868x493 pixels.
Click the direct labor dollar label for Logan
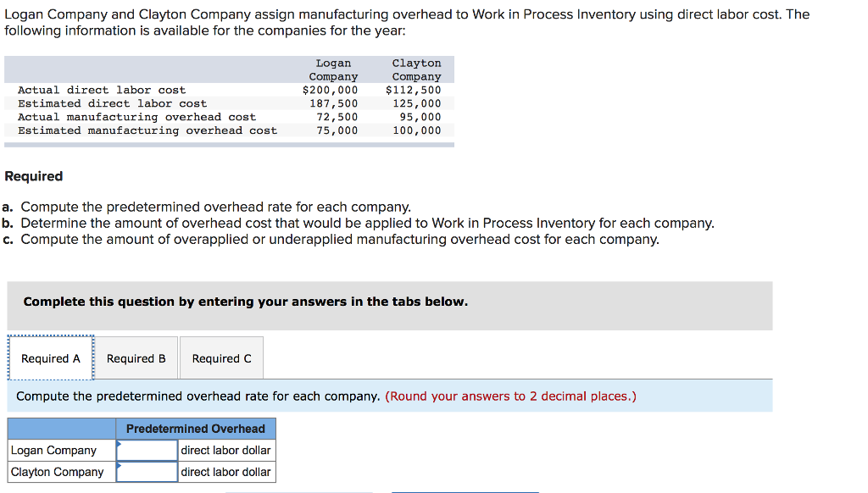pyautogui.click(x=225, y=450)
